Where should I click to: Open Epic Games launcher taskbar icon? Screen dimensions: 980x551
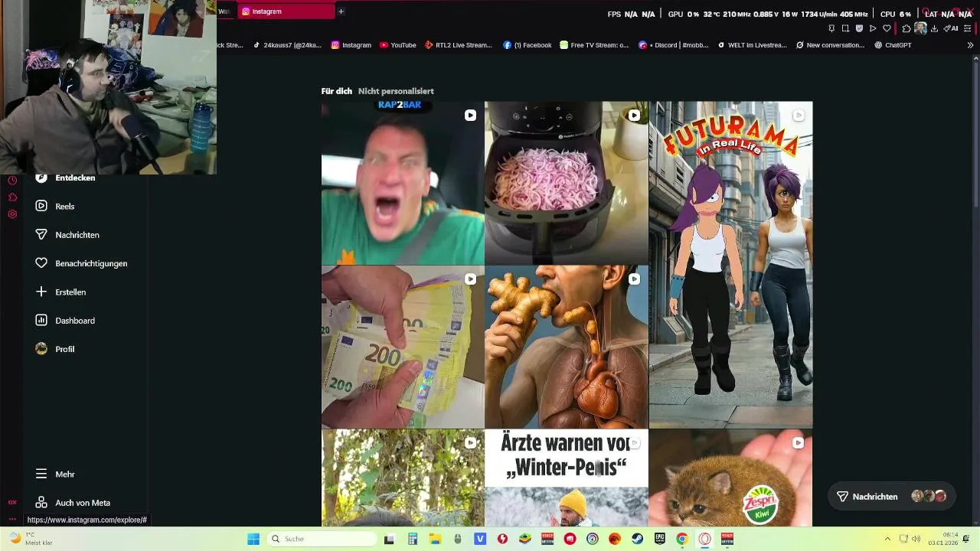click(x=660, y=539)
